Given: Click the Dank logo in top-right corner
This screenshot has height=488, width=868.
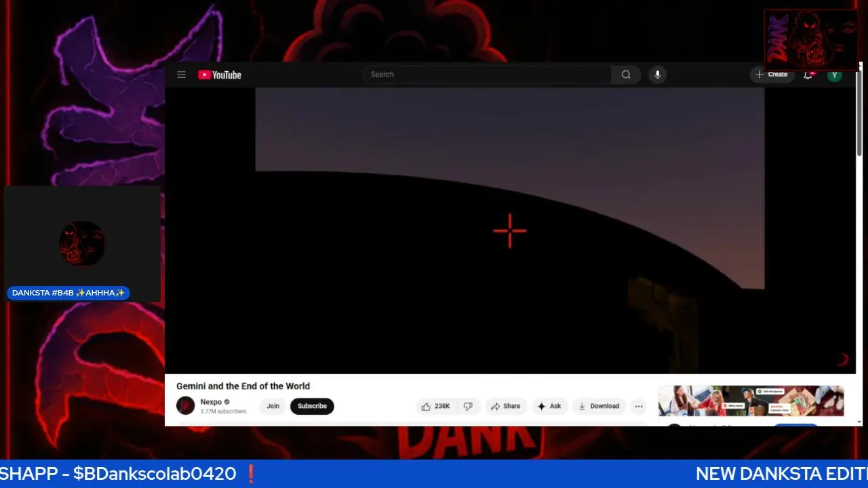Looking at the screenshot, I should point(810,39).
